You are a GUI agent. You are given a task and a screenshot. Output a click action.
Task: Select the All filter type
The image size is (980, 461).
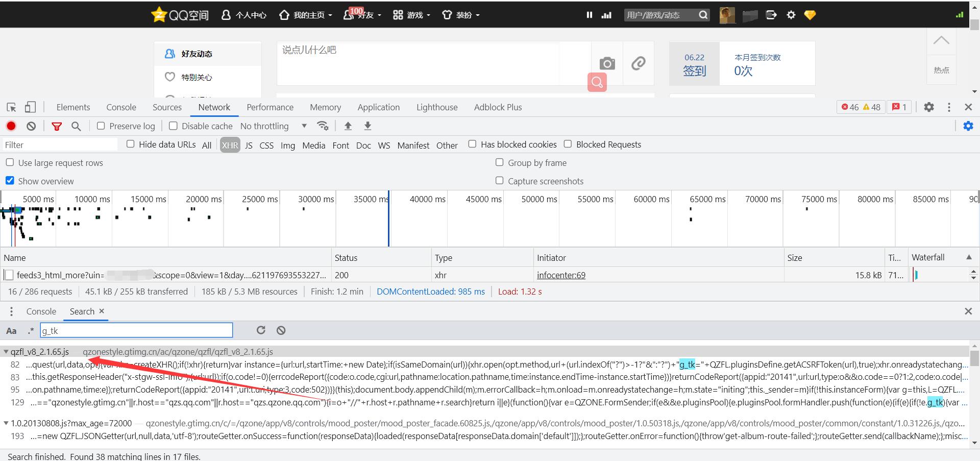[207, 145]
